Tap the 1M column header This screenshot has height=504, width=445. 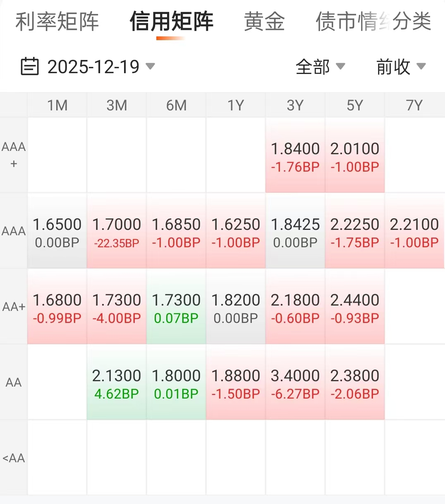(x=57, y=105)
